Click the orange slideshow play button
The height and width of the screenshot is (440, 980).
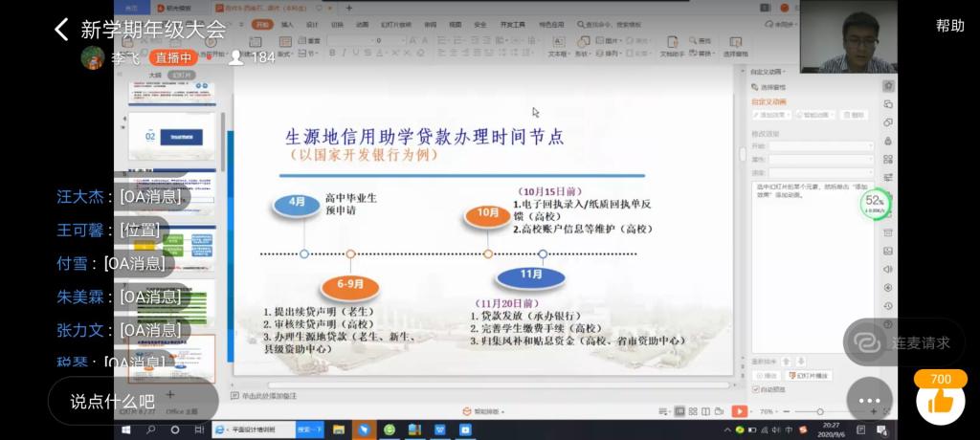click(739, 411)
